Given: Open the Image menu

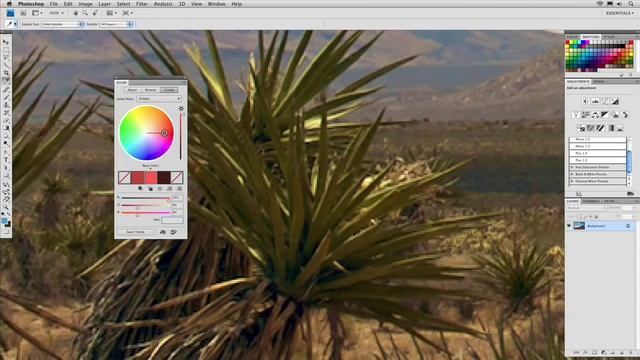Looking at the screenshot, I should (x=85, y=4).
